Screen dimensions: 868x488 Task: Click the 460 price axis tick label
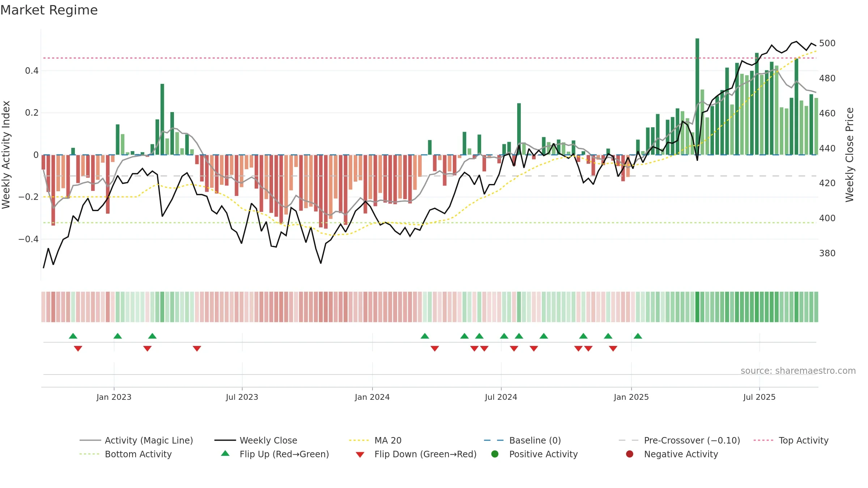[x=827, y=114]
